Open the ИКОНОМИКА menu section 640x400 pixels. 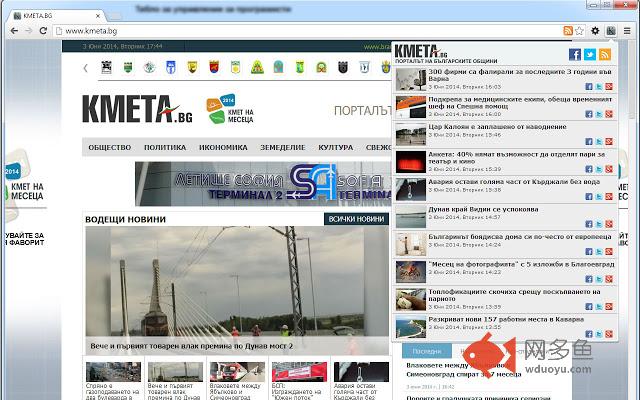click(x=223, y=147)
